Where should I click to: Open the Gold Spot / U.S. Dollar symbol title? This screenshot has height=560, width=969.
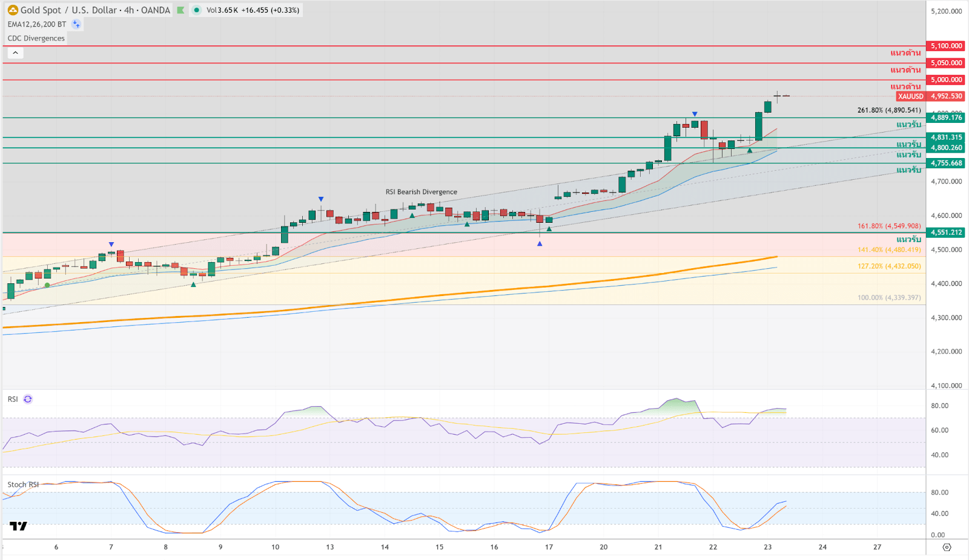pyautogui.click(x=95, y=10)
